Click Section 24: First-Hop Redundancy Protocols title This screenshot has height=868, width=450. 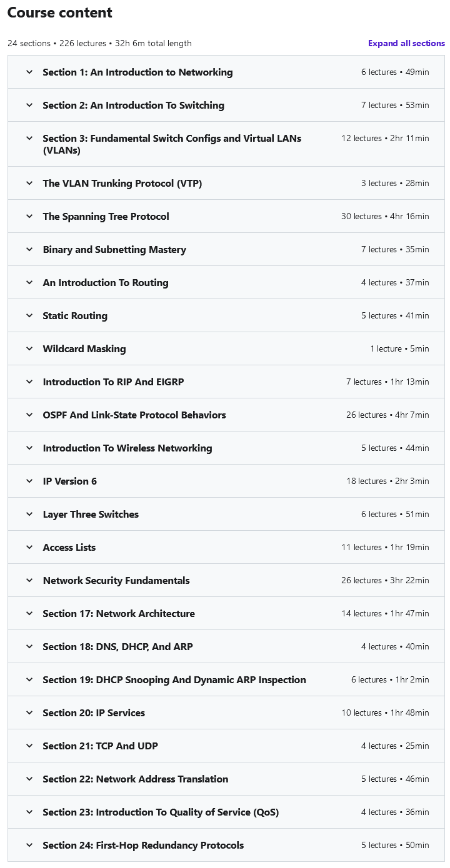click(x=143, y=846)
